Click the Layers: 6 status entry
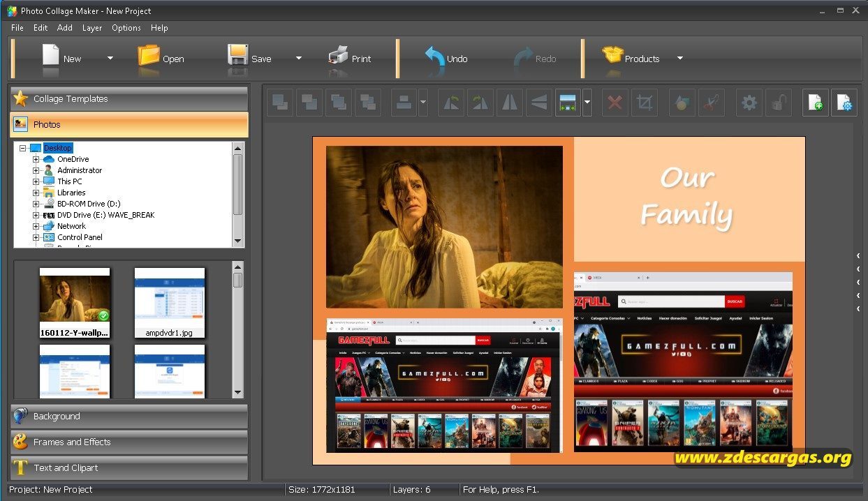868x501 pixels. click(412, 489)
